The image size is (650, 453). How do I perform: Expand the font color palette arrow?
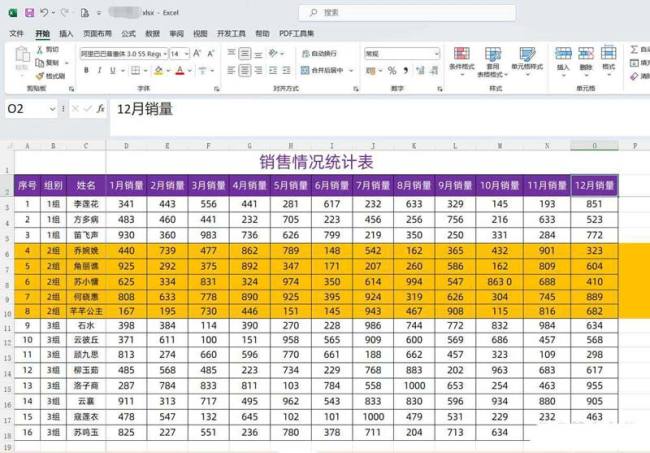189,71
